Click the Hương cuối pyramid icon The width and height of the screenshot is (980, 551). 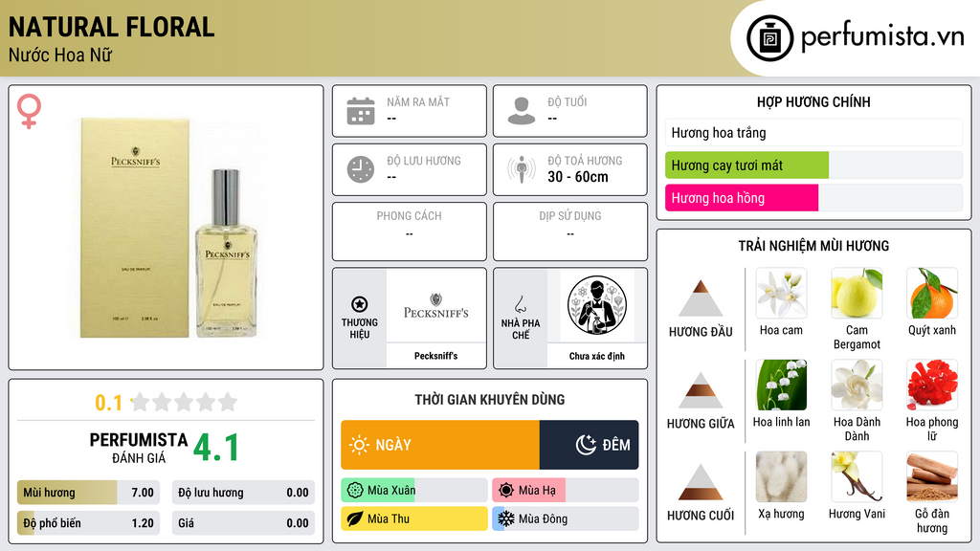tap(701, 482)
